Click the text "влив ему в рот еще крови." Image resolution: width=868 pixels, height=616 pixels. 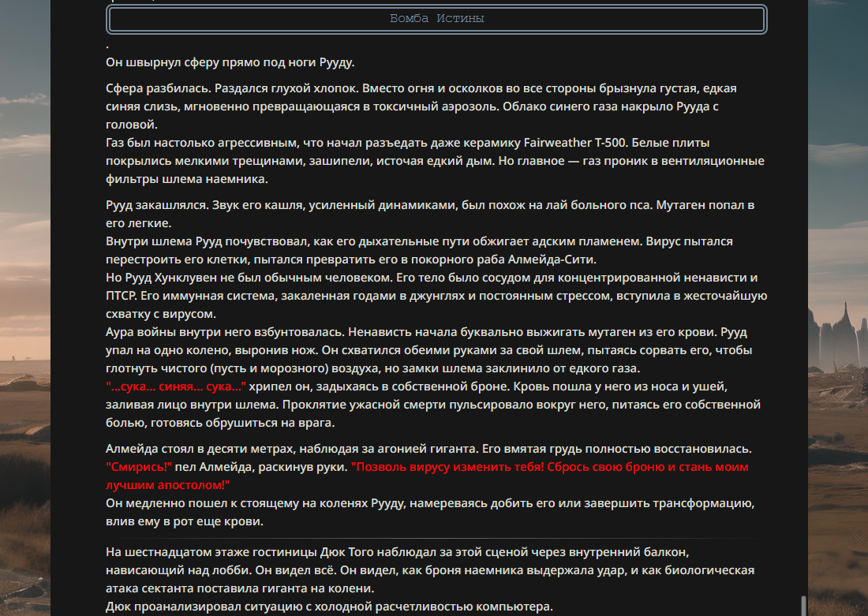[x=185, y=521]
